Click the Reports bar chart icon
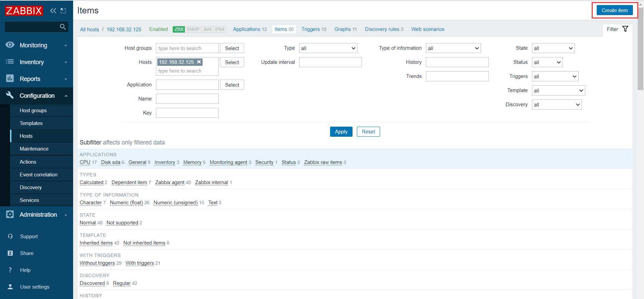Viewport: 644px width, 299px height. click(x=10, y=78)
